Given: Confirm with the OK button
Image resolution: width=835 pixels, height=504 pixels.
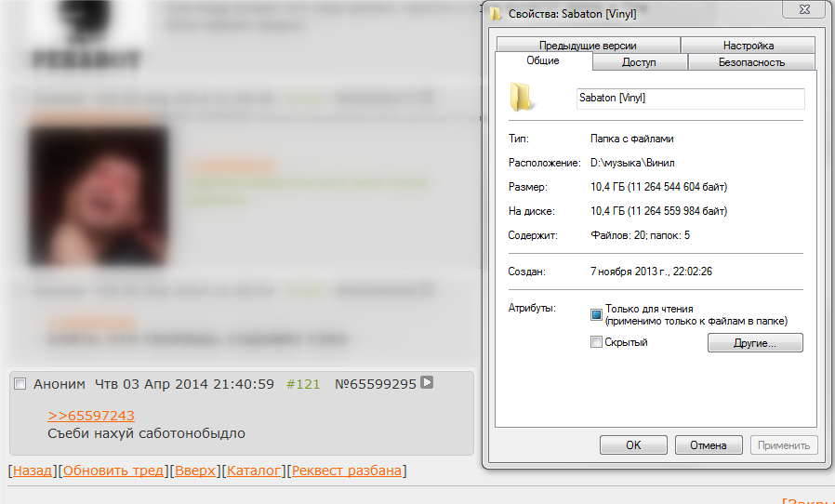Looking at the screenshot, I should pos(633,444).
